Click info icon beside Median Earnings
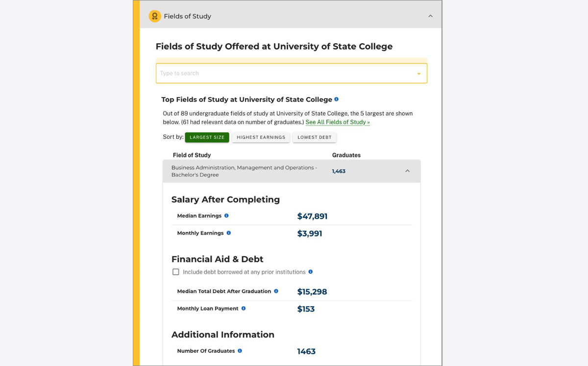Screen dimensions: 588x366 tap(226, 215)
